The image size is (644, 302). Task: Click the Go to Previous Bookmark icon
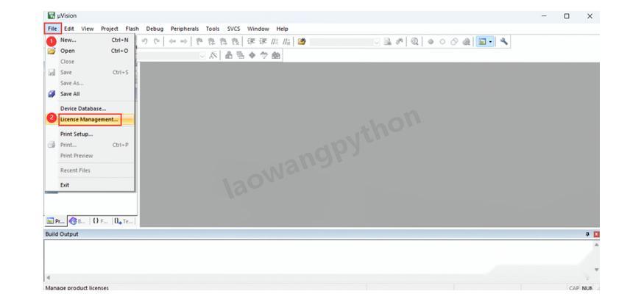(x=211, y=41)
